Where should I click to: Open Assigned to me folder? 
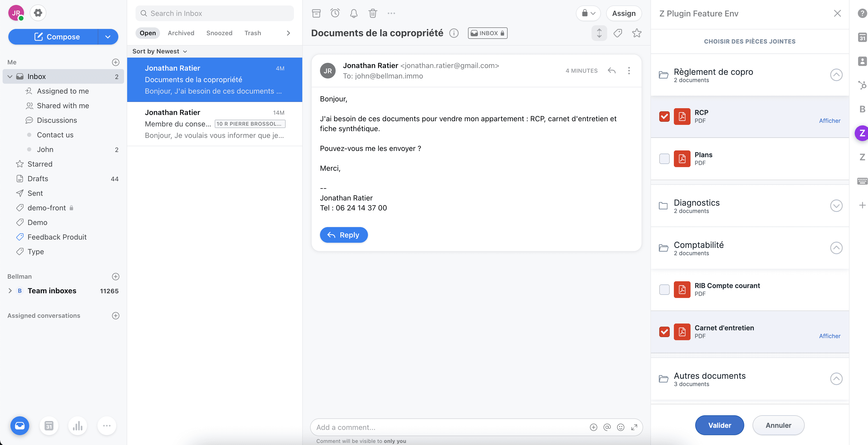63,91
